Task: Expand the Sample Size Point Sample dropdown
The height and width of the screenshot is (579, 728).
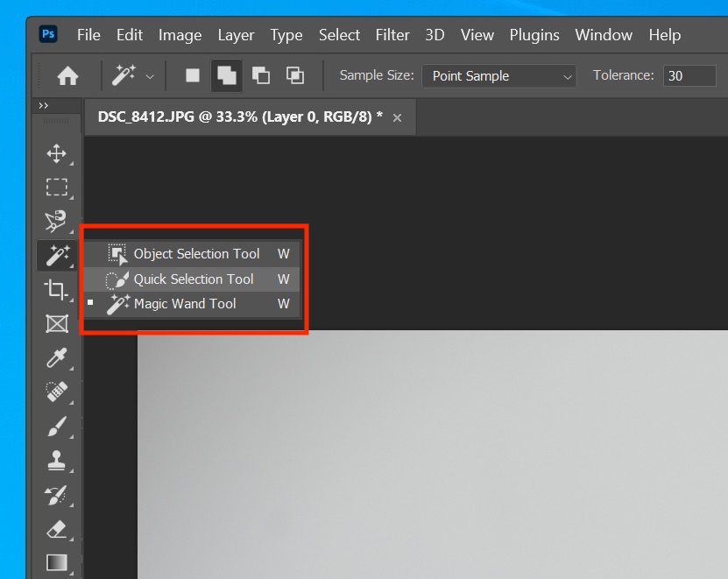Action: 499,76
